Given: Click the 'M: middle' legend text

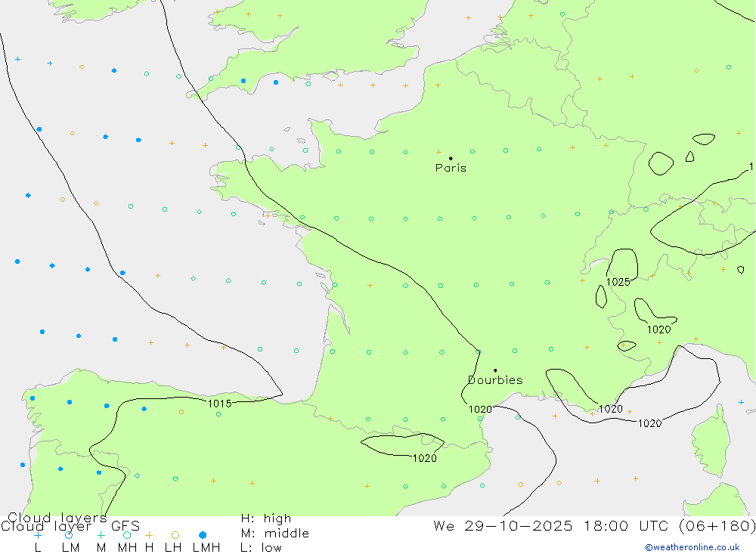Looking at the screenshot, I should 275,534.
